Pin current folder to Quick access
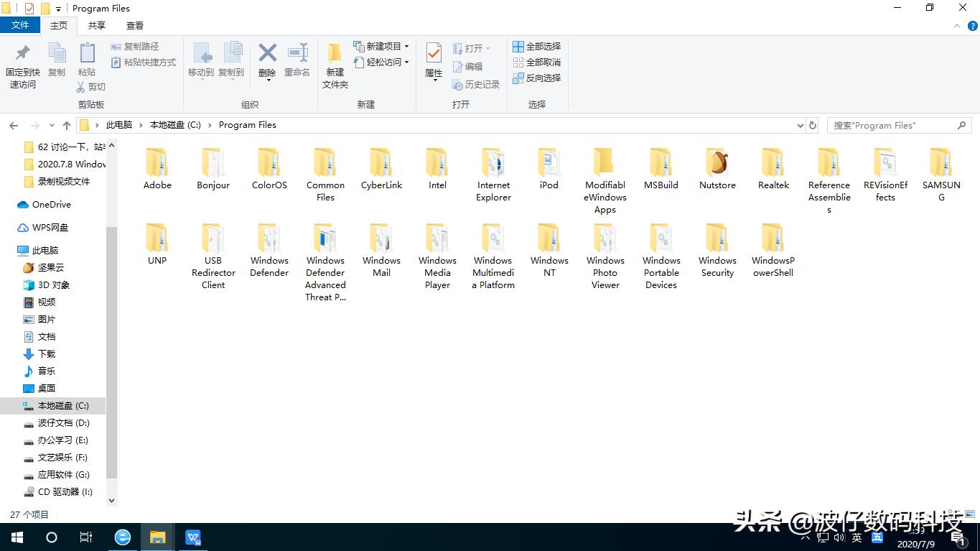The width and height of the screenshot is (980, 551). click(22, 65)
